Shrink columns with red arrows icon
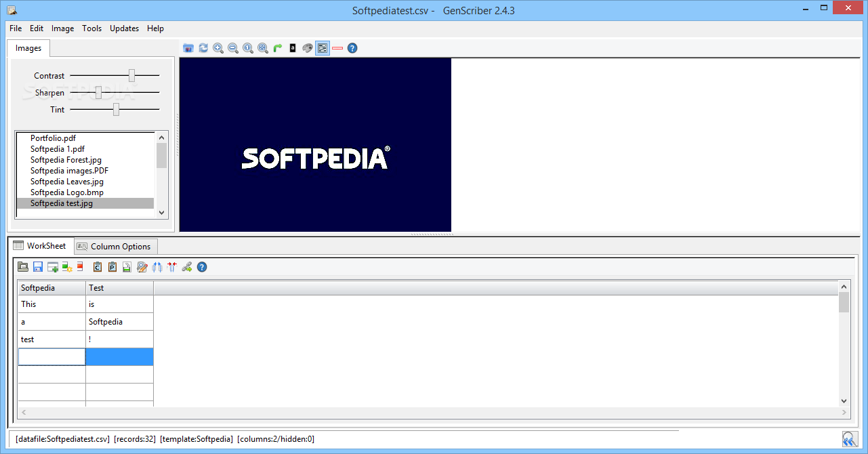The height and width of the screenshot is (454, 868). [x=171, y=267]
